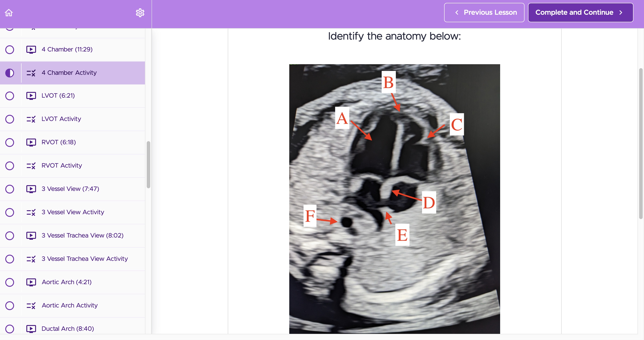
Task: Click the Previous Lesson button
Action: pos(484,13)
